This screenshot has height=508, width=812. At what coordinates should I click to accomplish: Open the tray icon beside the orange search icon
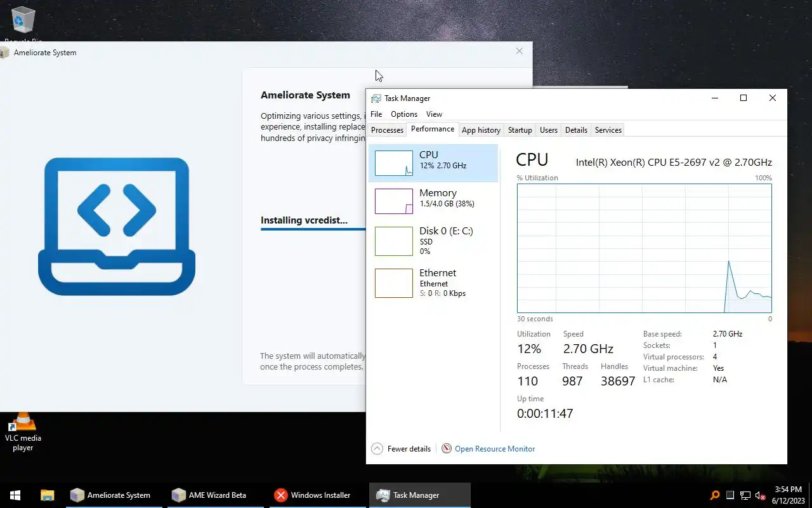click(730, 495)
